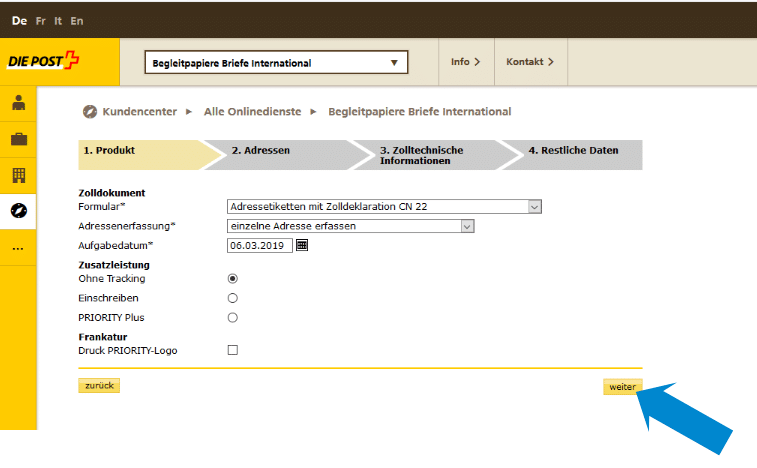This screenshot has height=468, width=757.
Task: Open the Formular dropdown
Action: pyautogui.click(x=384, y=207)
